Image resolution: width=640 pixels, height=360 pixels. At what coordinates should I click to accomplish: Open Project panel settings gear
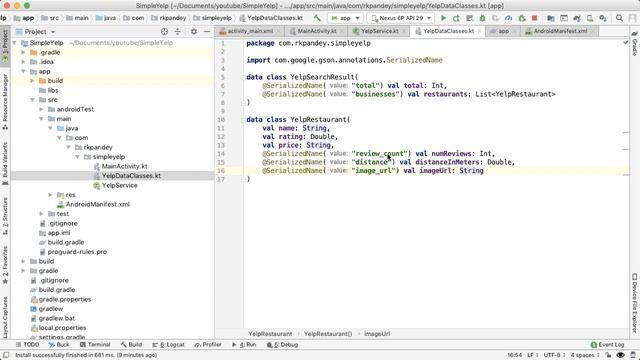click(x=194, y=31)
